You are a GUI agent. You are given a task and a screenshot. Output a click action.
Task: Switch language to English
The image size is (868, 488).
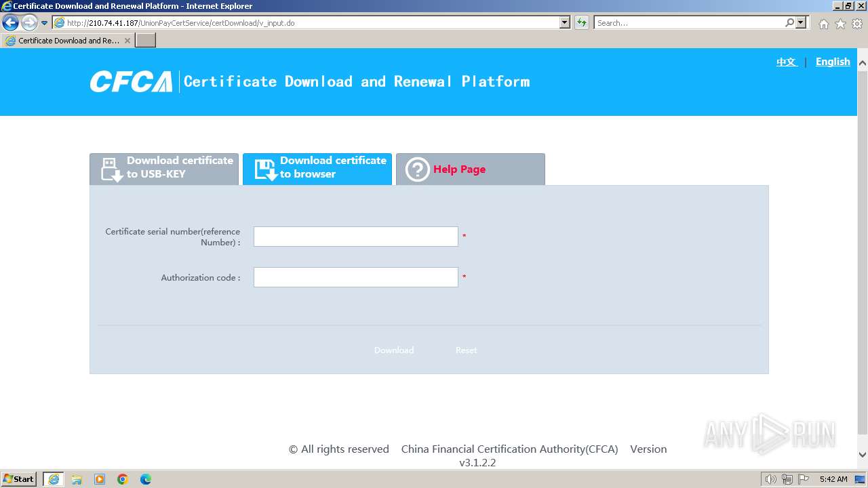(833, 62)
